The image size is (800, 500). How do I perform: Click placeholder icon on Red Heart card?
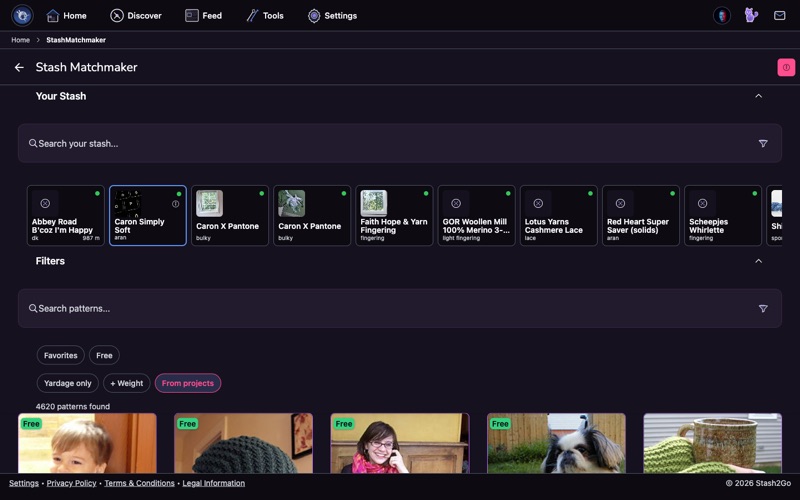[620, 203]
